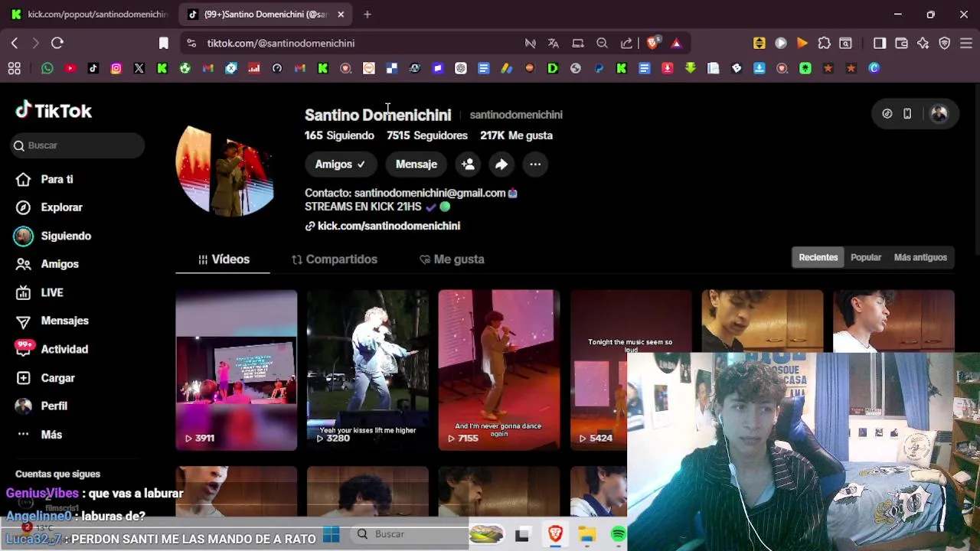Open the Brave Shields lion icon
The image size is (980, 551).
point(652,43)
